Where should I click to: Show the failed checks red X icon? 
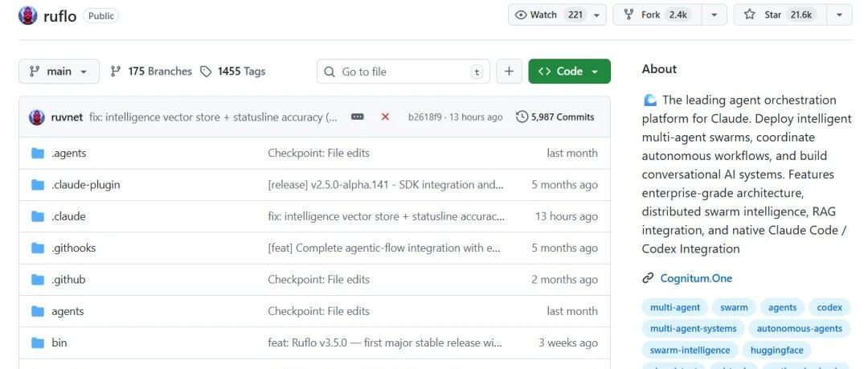(385, 117)
